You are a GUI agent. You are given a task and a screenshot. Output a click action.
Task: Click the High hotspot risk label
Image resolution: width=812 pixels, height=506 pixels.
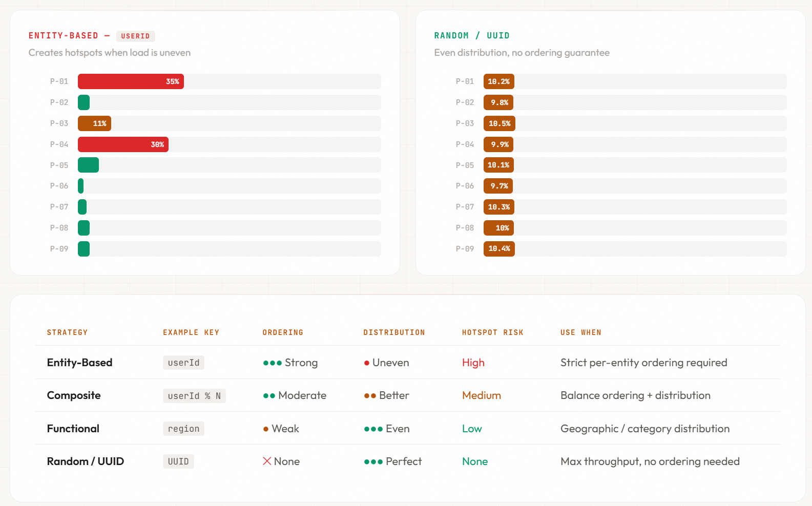point(473,363)
